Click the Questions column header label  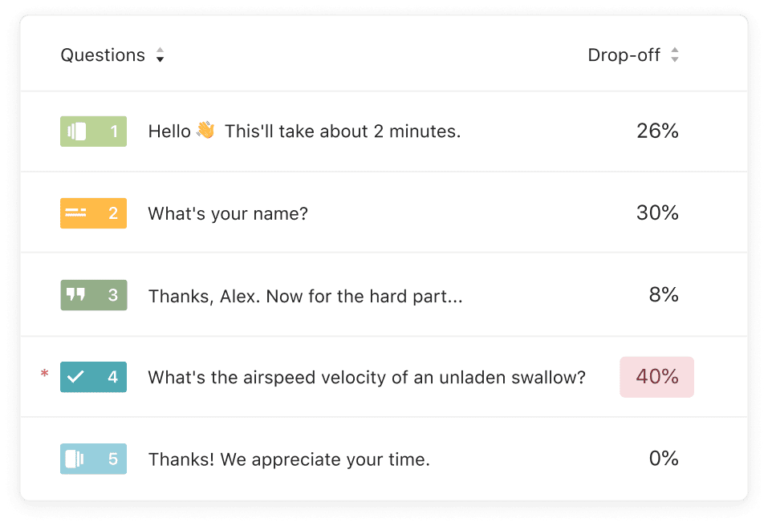(x=102, y=55)
